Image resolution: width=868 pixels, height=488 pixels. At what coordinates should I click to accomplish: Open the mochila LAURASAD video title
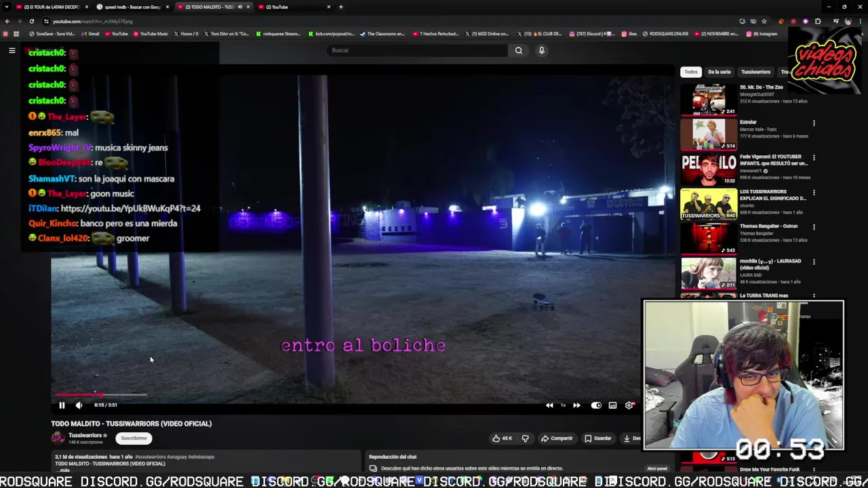(770, 264)
